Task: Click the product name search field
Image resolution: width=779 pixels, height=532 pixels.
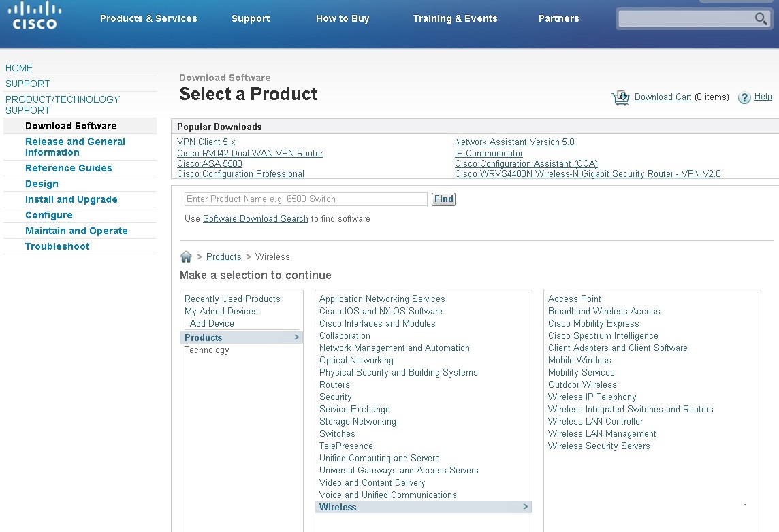Action: [306, 199]
